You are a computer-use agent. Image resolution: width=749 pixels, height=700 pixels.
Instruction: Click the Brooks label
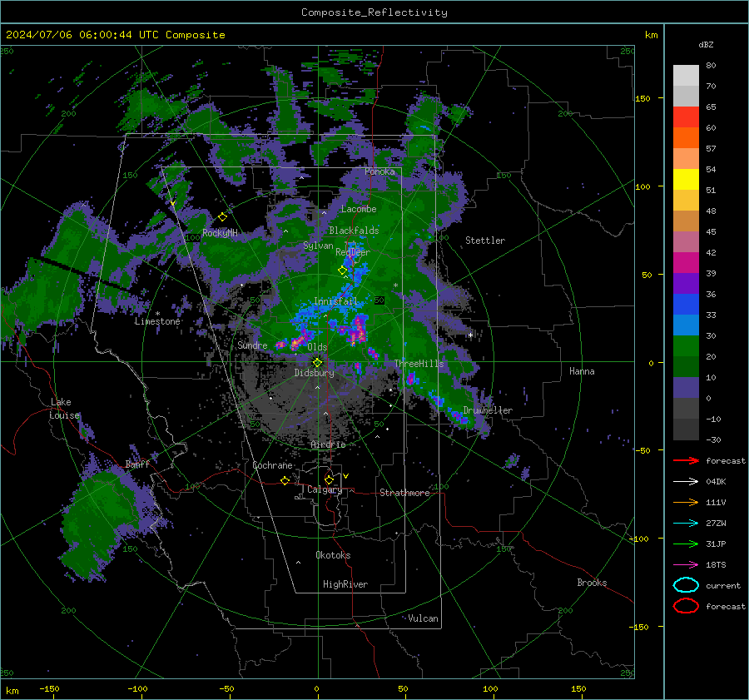592,583
